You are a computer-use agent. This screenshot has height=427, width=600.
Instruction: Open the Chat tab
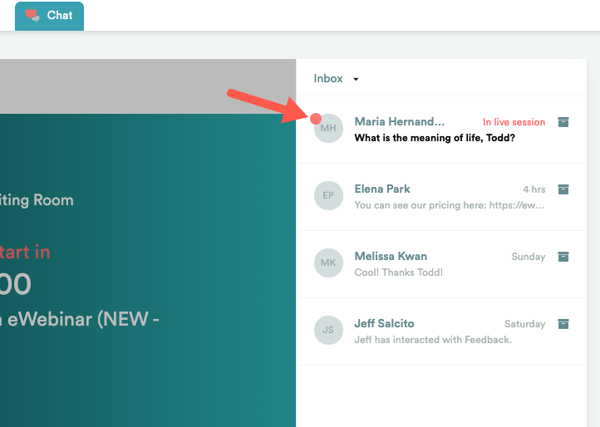[49, 16]
